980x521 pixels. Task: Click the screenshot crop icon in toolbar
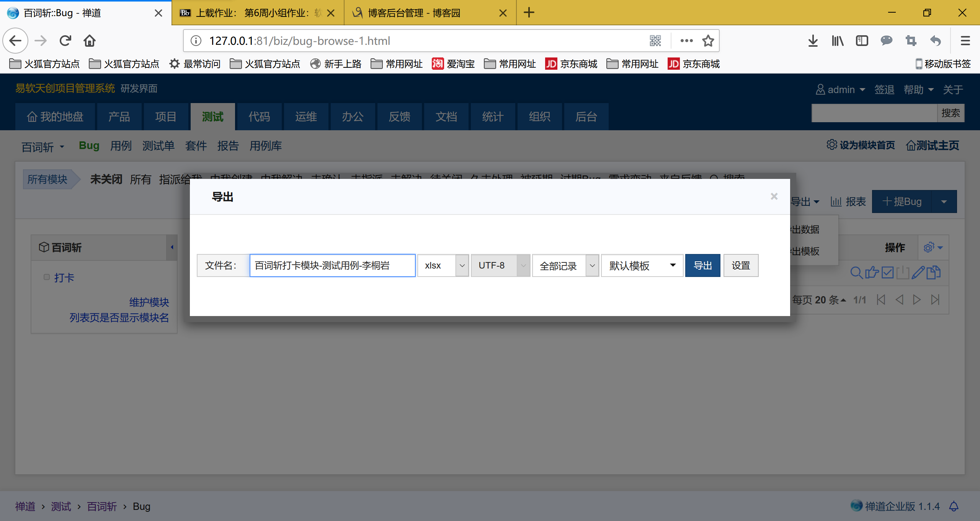click(911, 41)
